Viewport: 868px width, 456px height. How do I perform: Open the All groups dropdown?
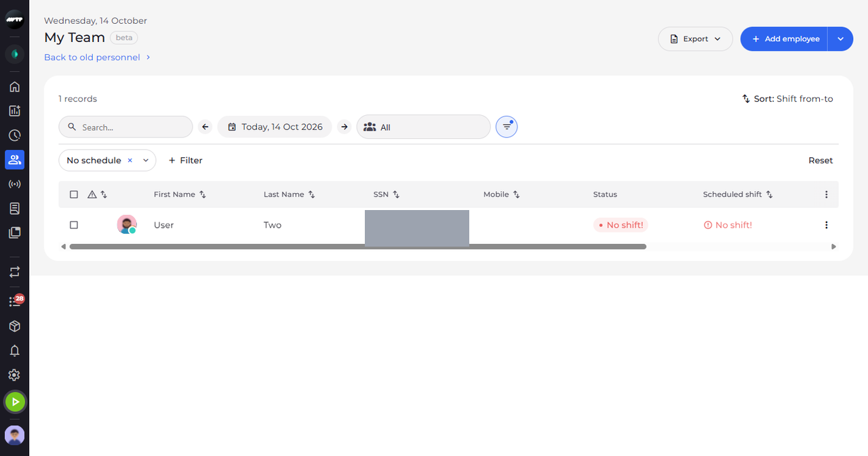click(423, 127)
